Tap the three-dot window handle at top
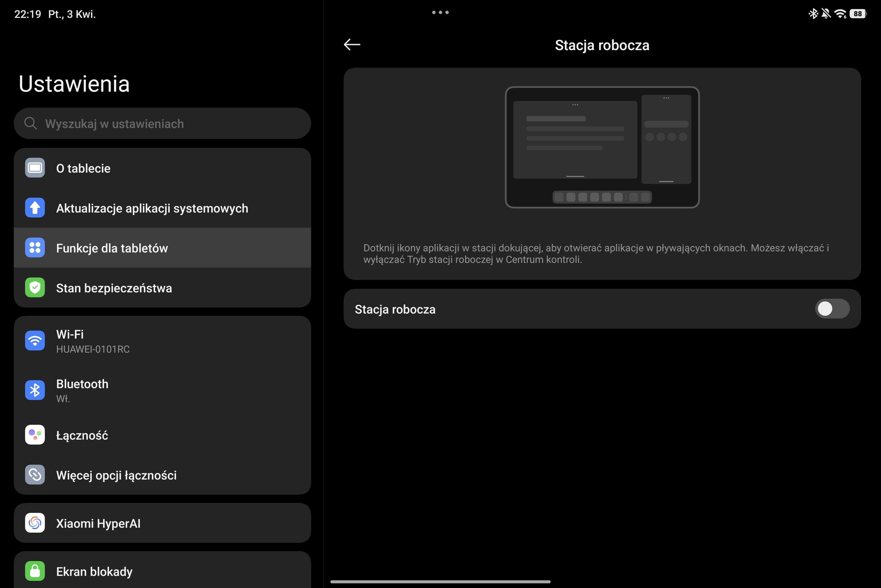881x588 pixels. (x=440, y=12)
